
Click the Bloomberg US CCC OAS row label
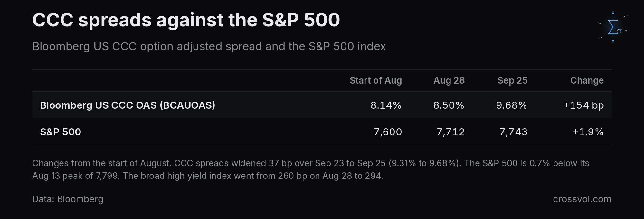pyautogui.click(x=128, y=105)
